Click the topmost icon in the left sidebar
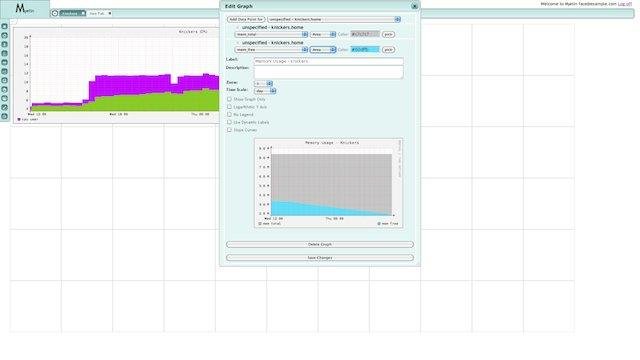The width and height of the screenshot is (640, 360). point(4,27)
